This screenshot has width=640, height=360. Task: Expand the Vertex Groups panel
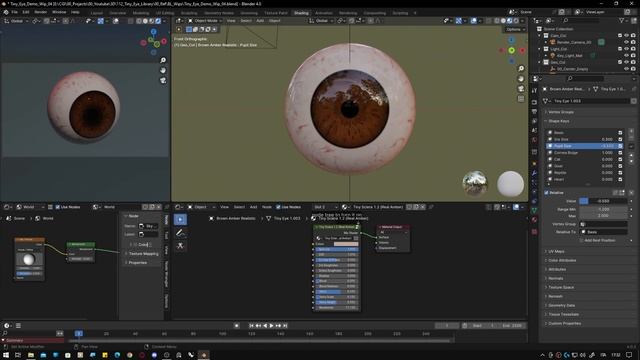pos(561,112)
